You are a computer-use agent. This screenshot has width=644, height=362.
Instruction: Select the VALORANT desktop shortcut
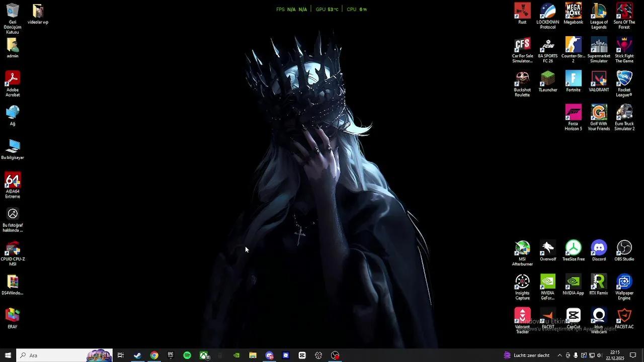tap(599, 81)
